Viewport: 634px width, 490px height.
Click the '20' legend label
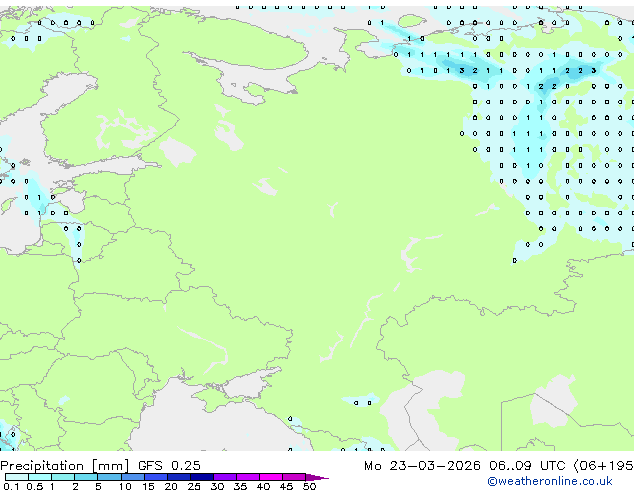171,486
